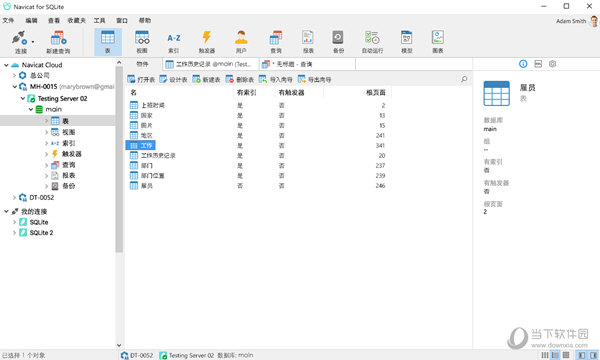600x360 pixels.
Task: Open the 收藏夹 menu
Action: coord(77,20)
